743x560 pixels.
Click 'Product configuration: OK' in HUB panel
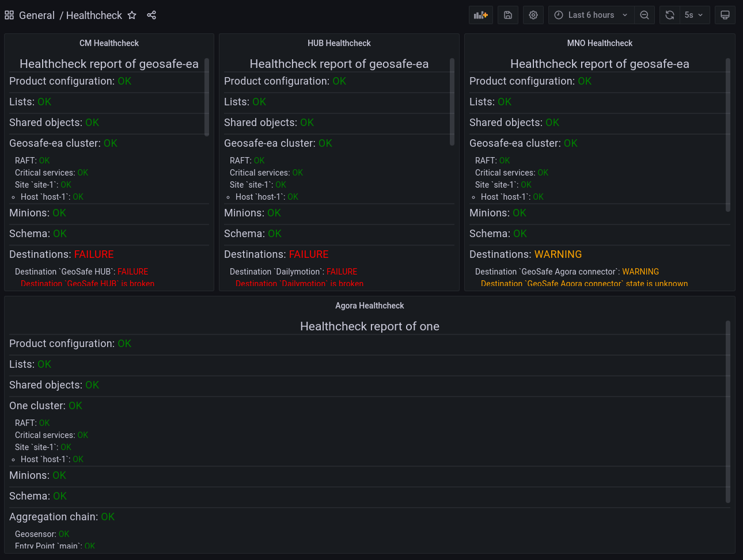(x=285, y=81)
